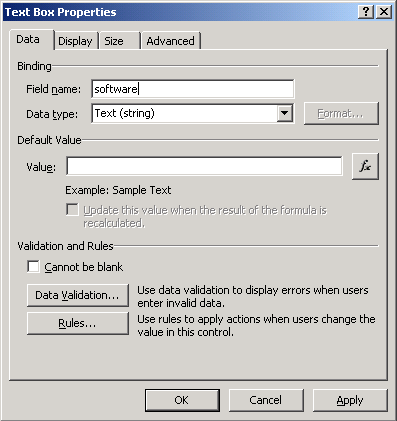397x421 pixels.
Task: Apply the current settings
Action: click(350, 400)
